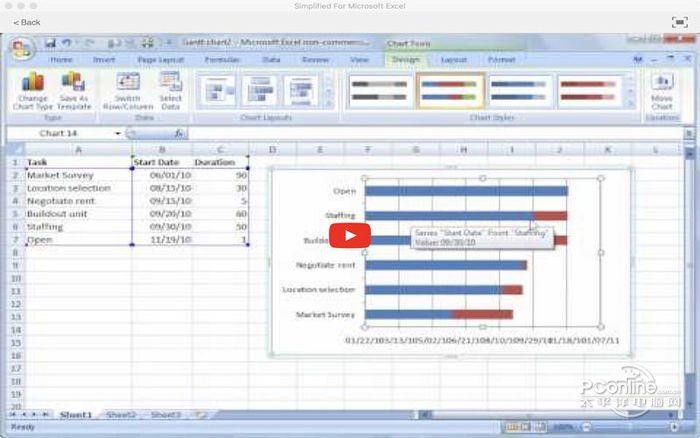
Task: Click the fx Insert Function icon
Action: click(179, 133)
